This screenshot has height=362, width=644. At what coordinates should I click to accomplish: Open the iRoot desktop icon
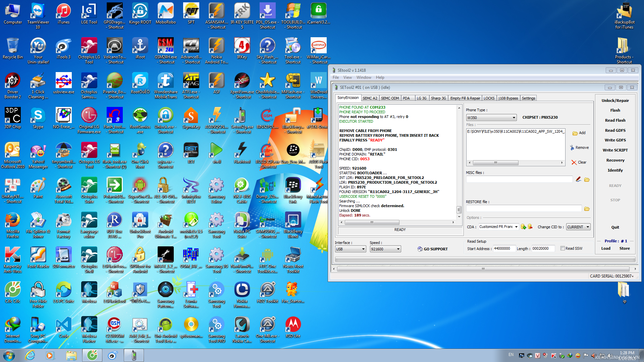click(x=140, y=48)
